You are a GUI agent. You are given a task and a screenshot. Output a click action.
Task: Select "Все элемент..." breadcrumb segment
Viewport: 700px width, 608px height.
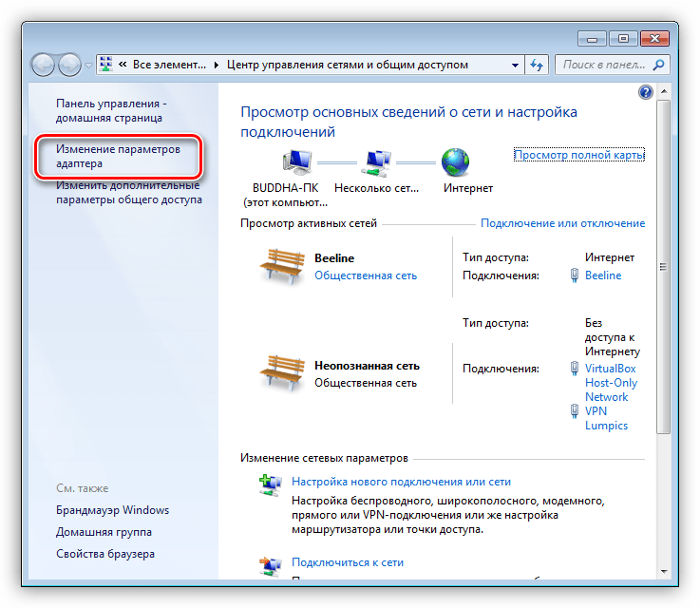(169, 65)
